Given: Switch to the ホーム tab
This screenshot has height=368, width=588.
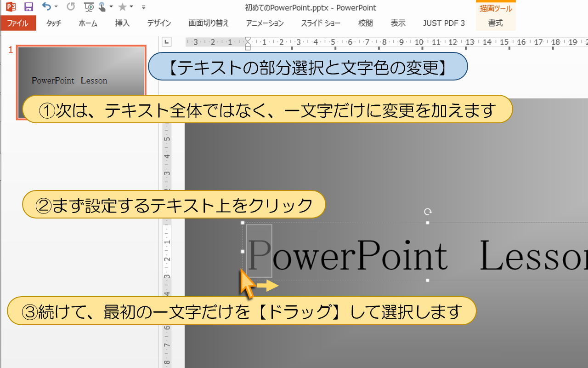Looking at the screenshot, I should 88,23.
